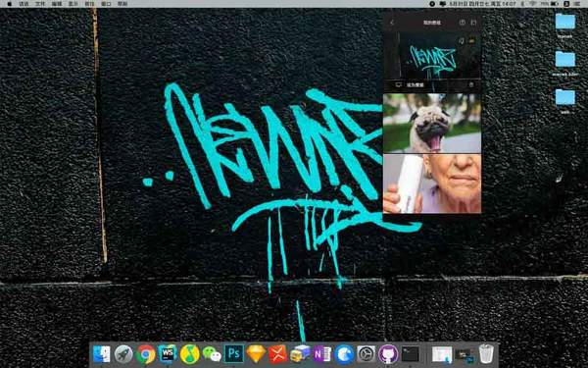Go back using the panel's back arrow
The image size is (588, 368).
click(x=392, y=23)
